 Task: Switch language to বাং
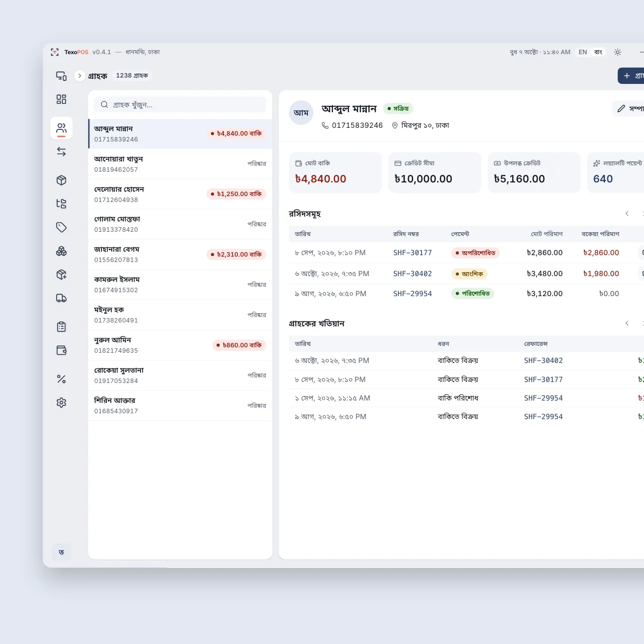coord(598,52)
